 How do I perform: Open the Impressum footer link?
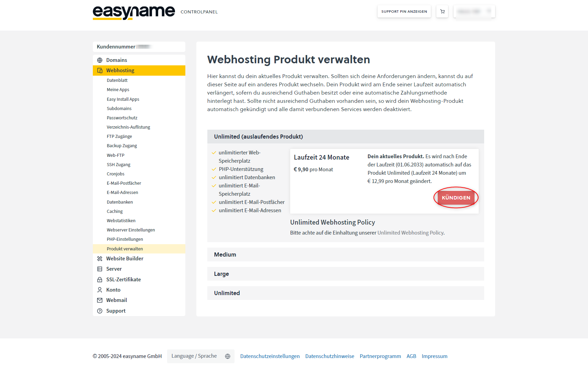pos(434,356)
